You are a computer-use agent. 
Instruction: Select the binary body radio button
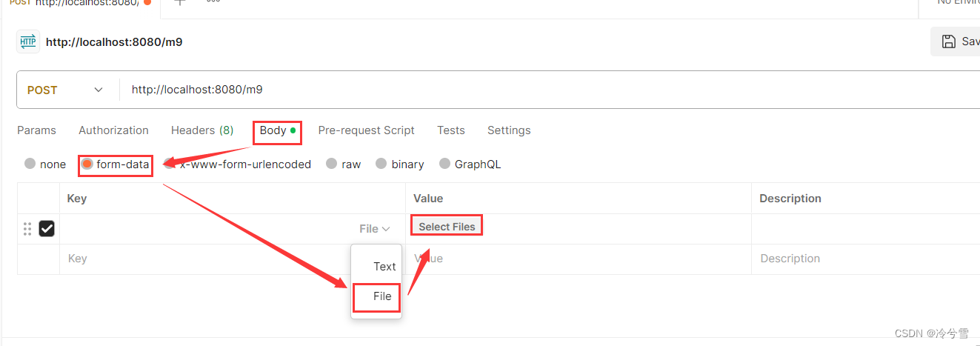point(381,164)
